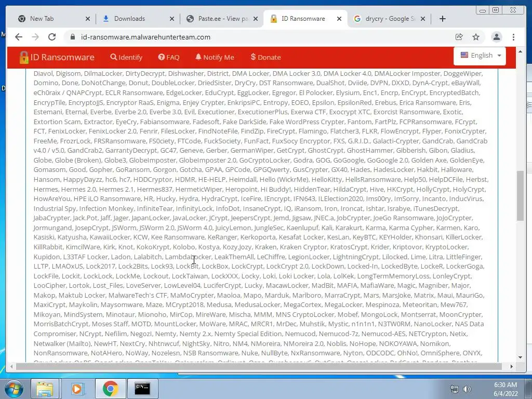This screenshot has width=532, height=399.
Task: Click the network tray icon
Action: pyautogui.click(x=454, y=389)
